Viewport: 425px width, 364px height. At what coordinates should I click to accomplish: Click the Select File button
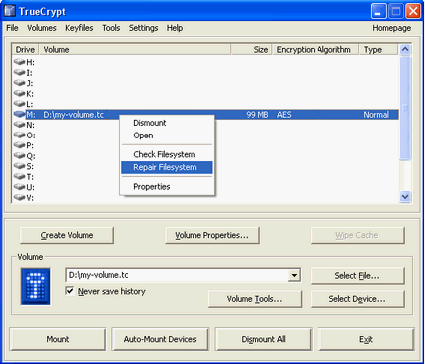tap(357, 276)
